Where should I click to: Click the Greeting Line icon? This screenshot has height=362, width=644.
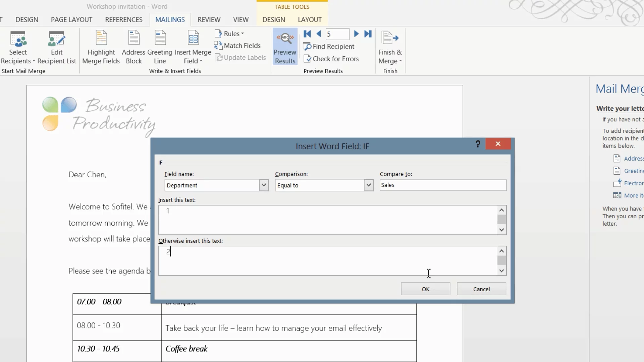[160, 38]
